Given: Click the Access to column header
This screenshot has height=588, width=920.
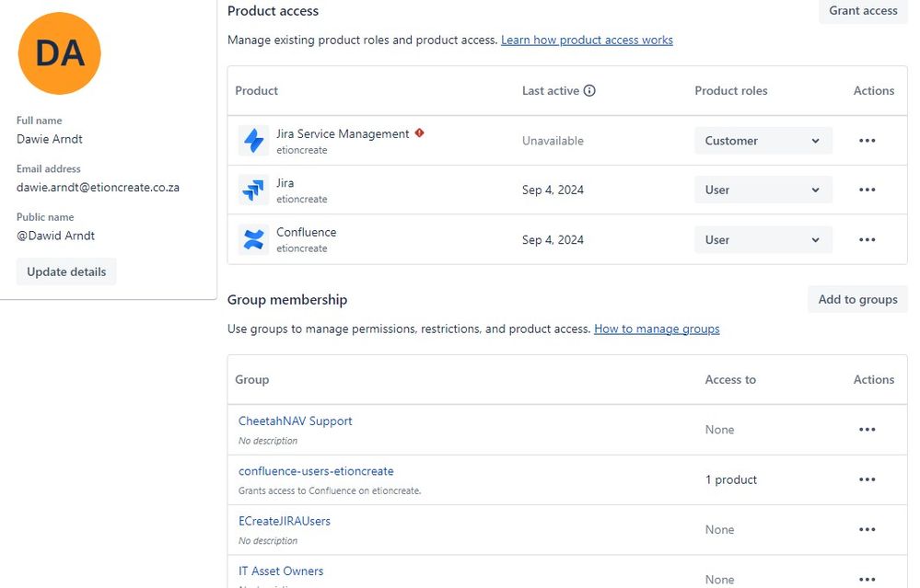Looking at the screenshot, I should tap(730, 379).
